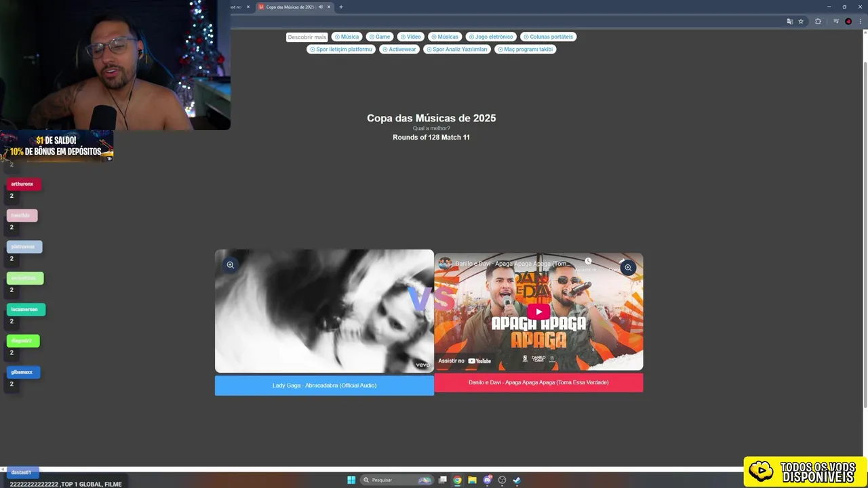This screenshot has height=488, width=868.
Task: Click the 'Qual a melhor?' subtitle
Action: click(431, 128)
